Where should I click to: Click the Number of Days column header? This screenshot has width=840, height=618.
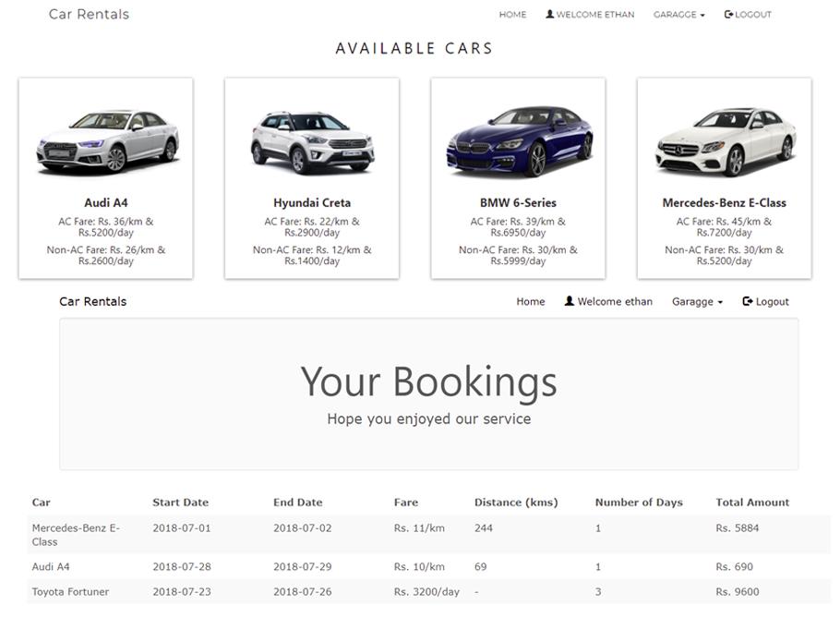(x=639, y=503)
